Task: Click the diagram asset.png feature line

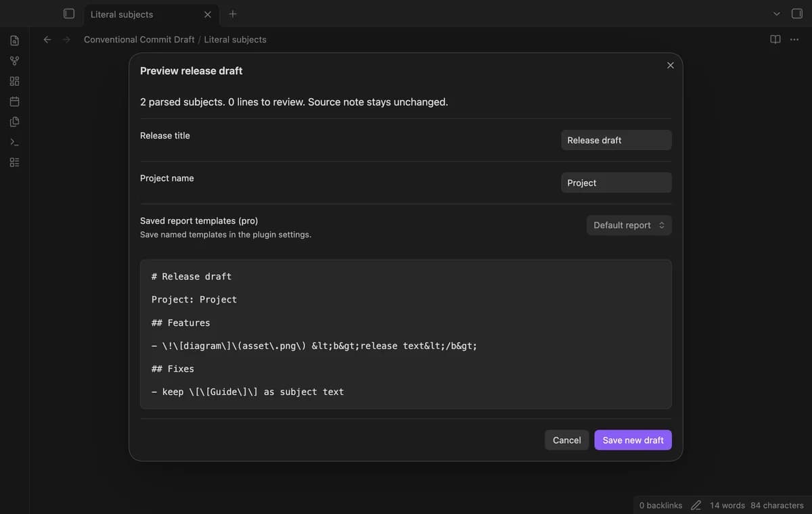Action: click(315, 346)
